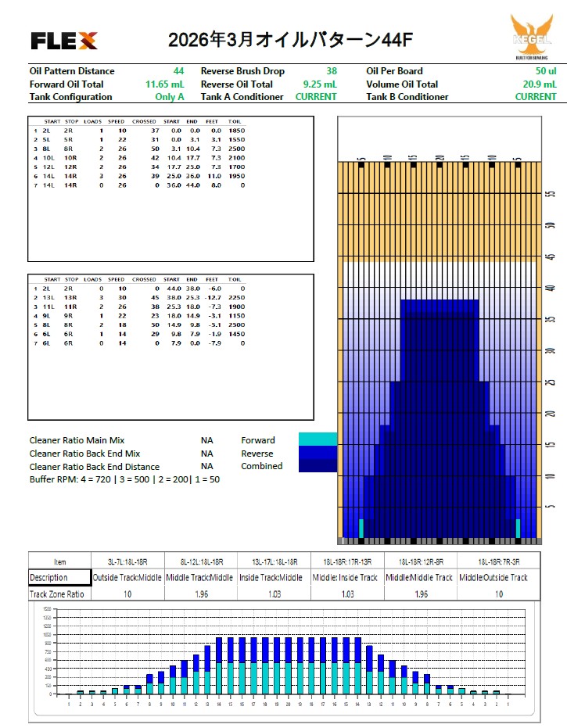The width and height of the screenshot is (567, 728).
Task: Click the Tank Configuration value Only A
Action: point(170,97)
